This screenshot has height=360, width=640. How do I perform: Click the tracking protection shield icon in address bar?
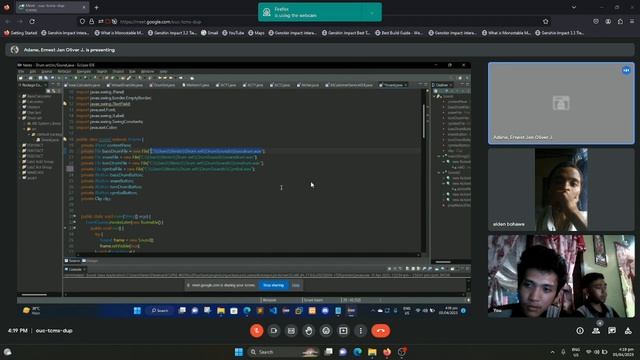pos(82,21)
